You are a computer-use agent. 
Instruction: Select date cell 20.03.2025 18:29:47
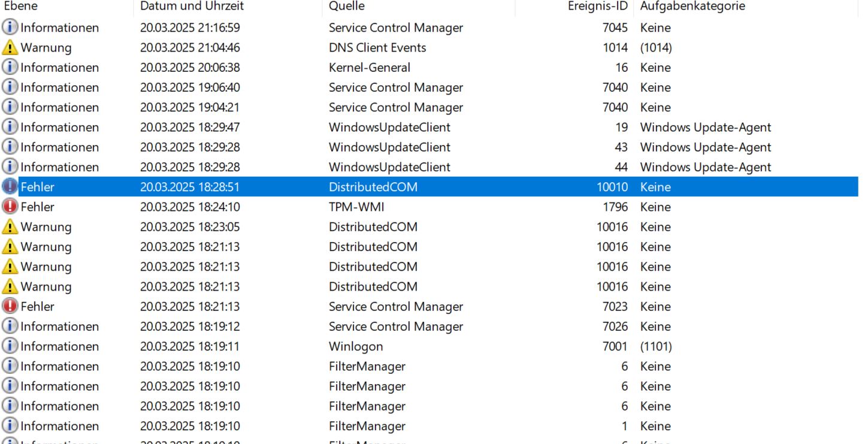(x=190, y=127)
